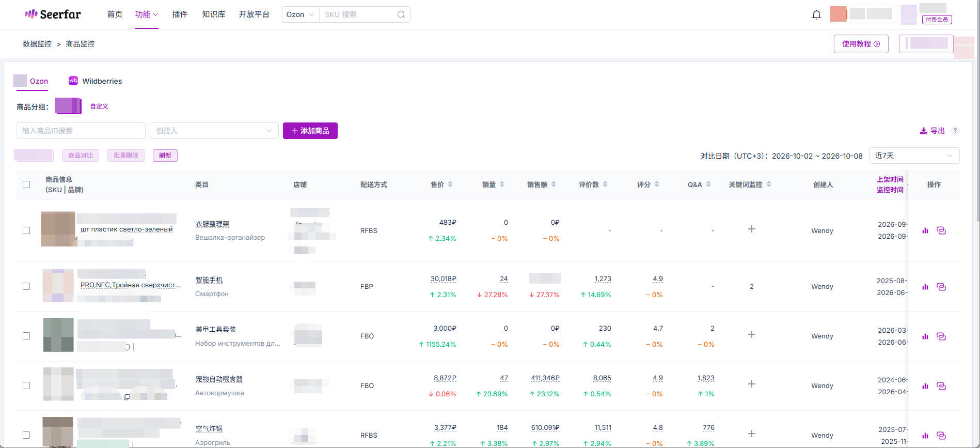
Task: Open the notifications bell
Action: [816, 14]
